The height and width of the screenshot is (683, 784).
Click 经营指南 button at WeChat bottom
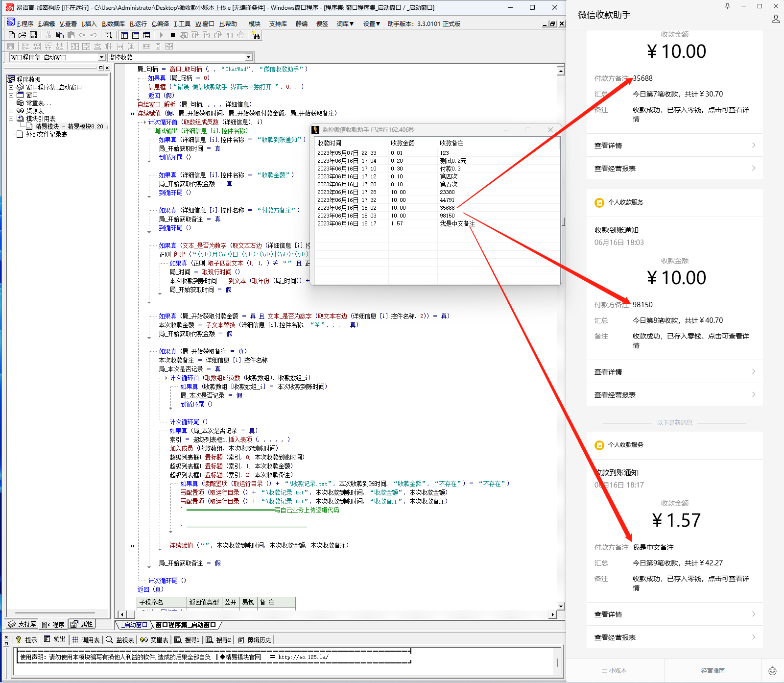(x=713, y=671)
